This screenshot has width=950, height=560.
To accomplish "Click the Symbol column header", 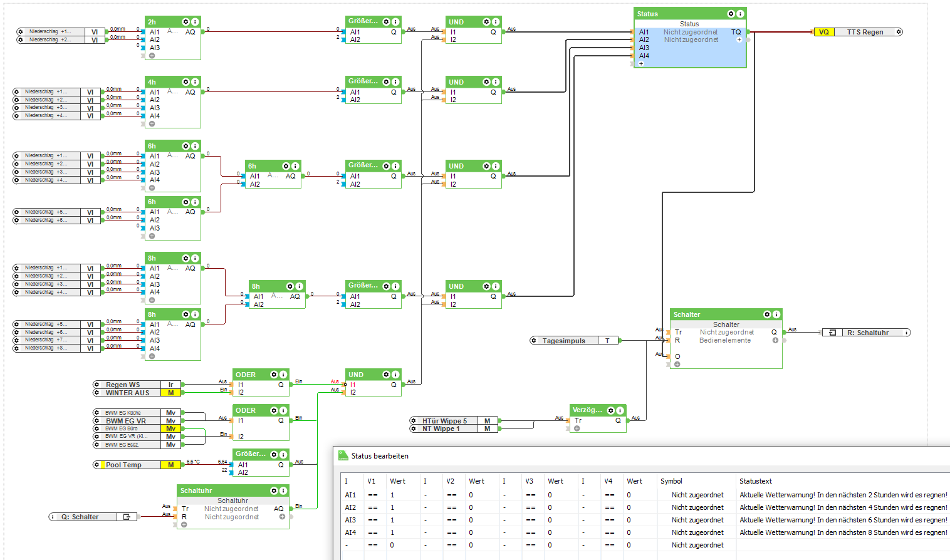I will click(671, 481).
